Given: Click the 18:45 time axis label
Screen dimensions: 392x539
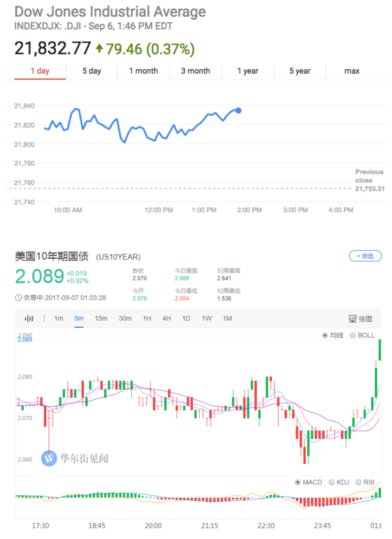Looking at the screenshot, I should click(96, 526).
